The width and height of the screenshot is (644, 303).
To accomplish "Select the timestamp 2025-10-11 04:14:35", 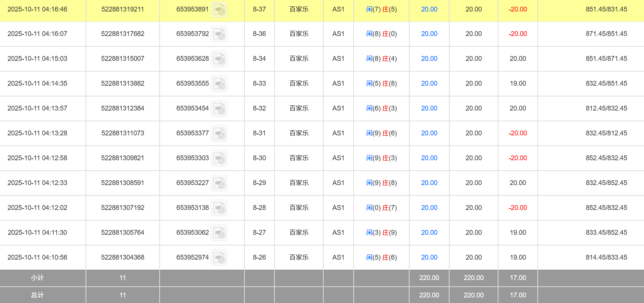I will pos(37,83).
